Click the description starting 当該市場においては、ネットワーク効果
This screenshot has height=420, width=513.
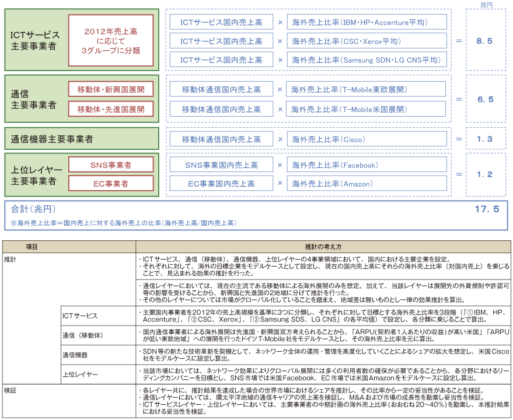pos(324,374)
